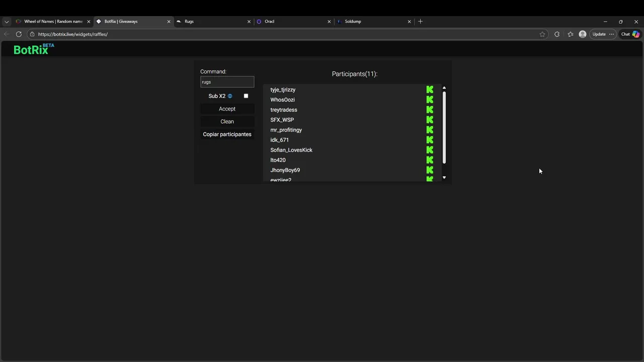Click the Sub X2 info icon
Image resolution: width=644 pixels, height=362 pixels.
(230, 96)
